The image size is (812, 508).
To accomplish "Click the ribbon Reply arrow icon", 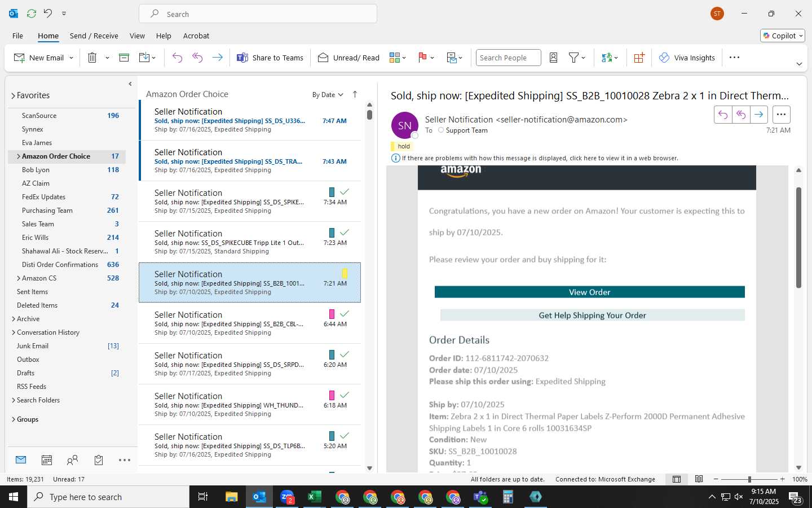I will tap(177, 58).
